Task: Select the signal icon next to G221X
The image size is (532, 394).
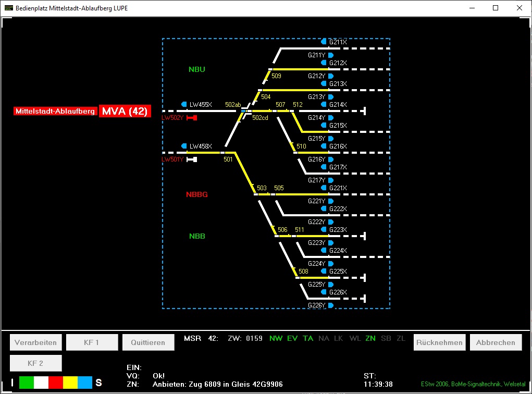Action: (x=324, y=188)
